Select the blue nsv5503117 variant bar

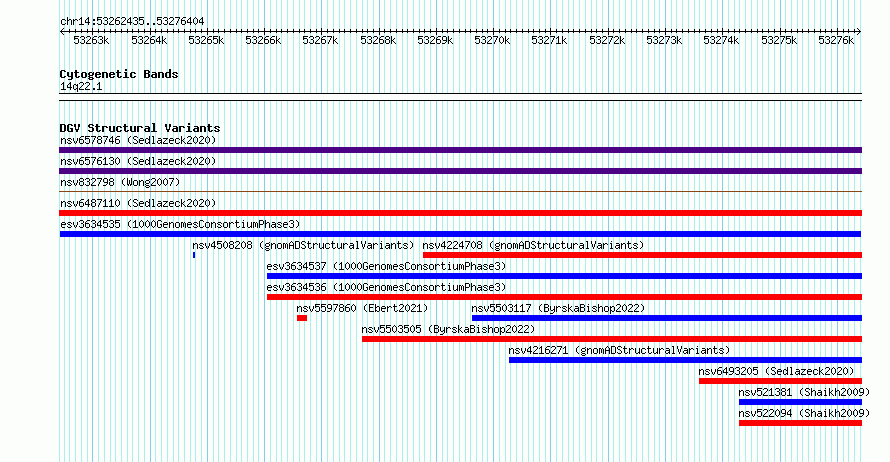(667, 318)
